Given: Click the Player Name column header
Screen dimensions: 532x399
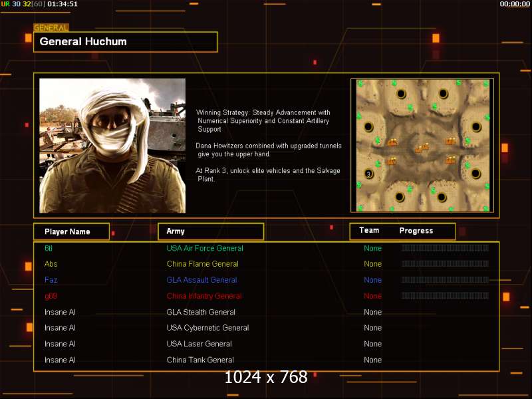Looking at the screenshot, I should tap(71, 231).
